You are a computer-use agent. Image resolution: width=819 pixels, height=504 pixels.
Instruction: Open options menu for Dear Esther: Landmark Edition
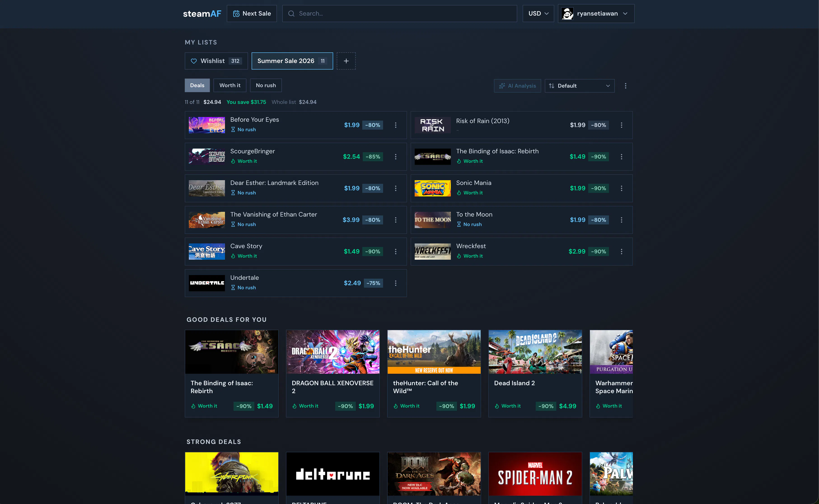(396, 188)
